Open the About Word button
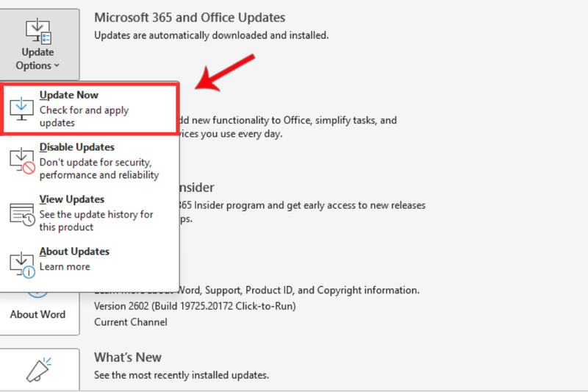The image size is (588, 392). tap(40, 313)
